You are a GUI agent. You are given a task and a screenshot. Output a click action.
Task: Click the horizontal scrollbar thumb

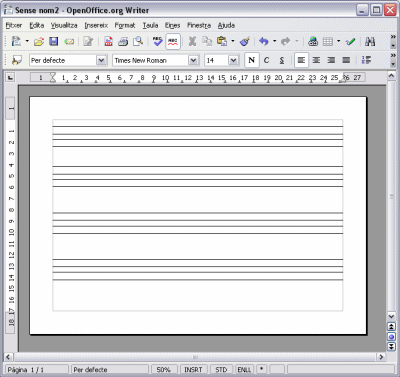point(196,357)
